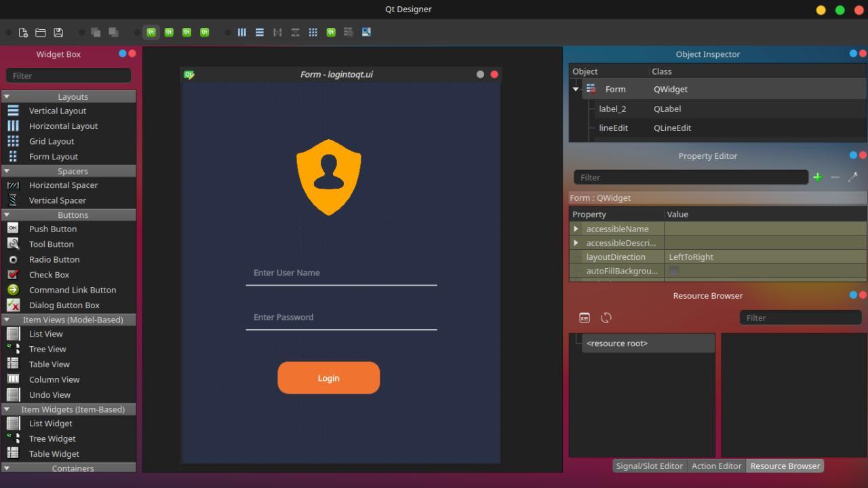Viewport: 868px width, 488px height.
Task: Select the Horizontal Spacer widget entry
Action: 63,185
